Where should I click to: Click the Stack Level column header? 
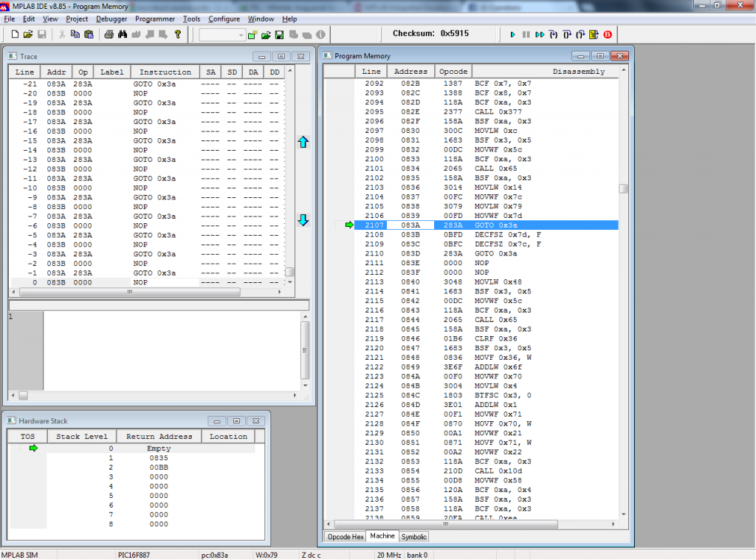pyautogui.click(x=81, y=437)
